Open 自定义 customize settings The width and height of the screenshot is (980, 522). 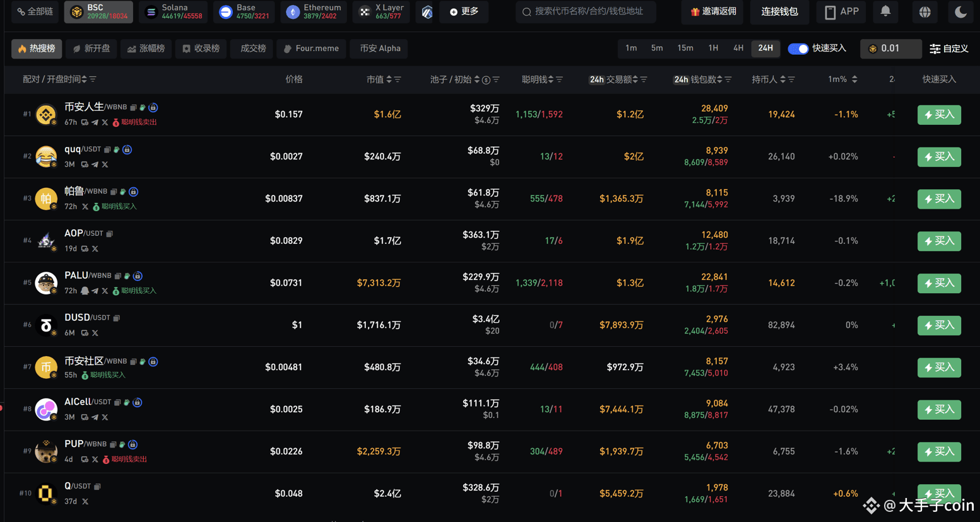(x=949, y=49)
